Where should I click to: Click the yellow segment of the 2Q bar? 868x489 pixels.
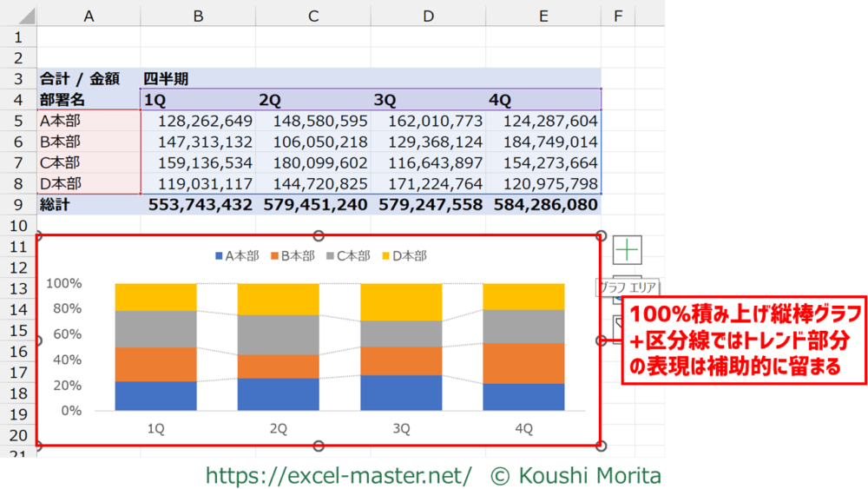point(278,299)
